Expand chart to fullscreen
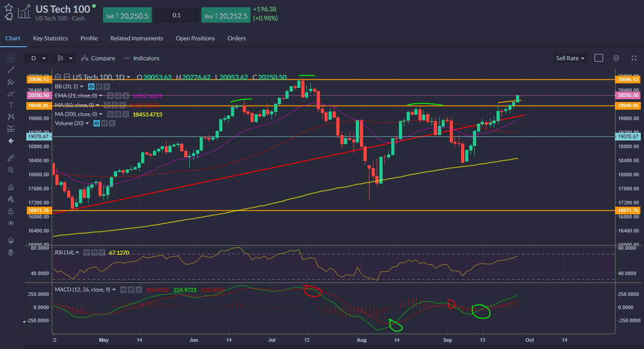 point(634,58)
